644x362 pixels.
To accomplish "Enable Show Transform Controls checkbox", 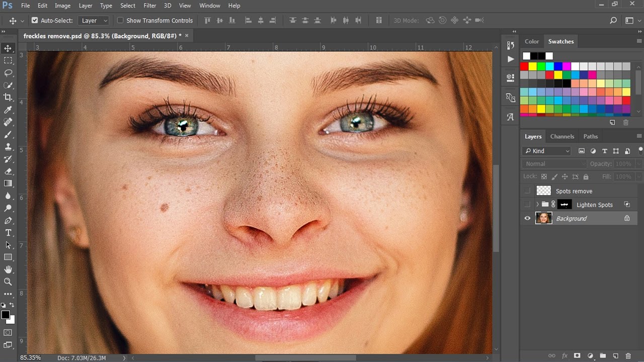I will tap(120, 21).
